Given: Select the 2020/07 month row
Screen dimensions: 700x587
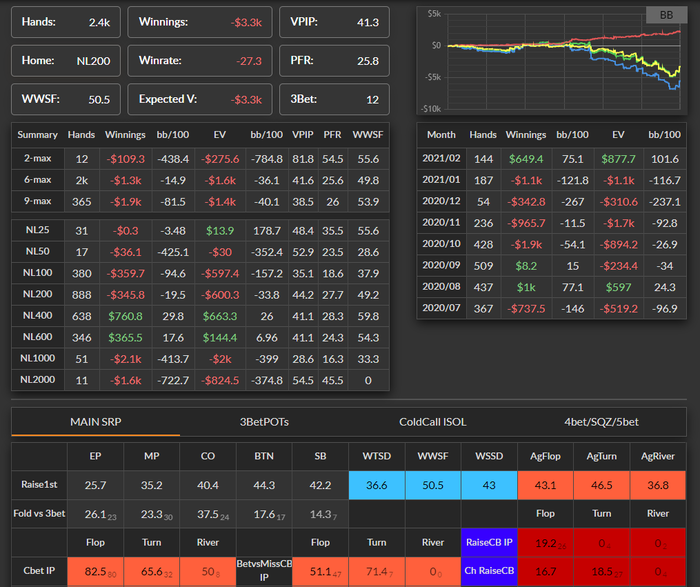Looking at the screenshot, I should coord(551,309).
